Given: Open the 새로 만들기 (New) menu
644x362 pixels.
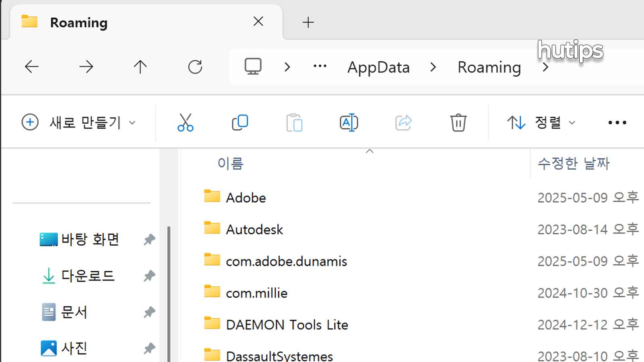Looking at the screenshot, I should click(x=78, y=122).
